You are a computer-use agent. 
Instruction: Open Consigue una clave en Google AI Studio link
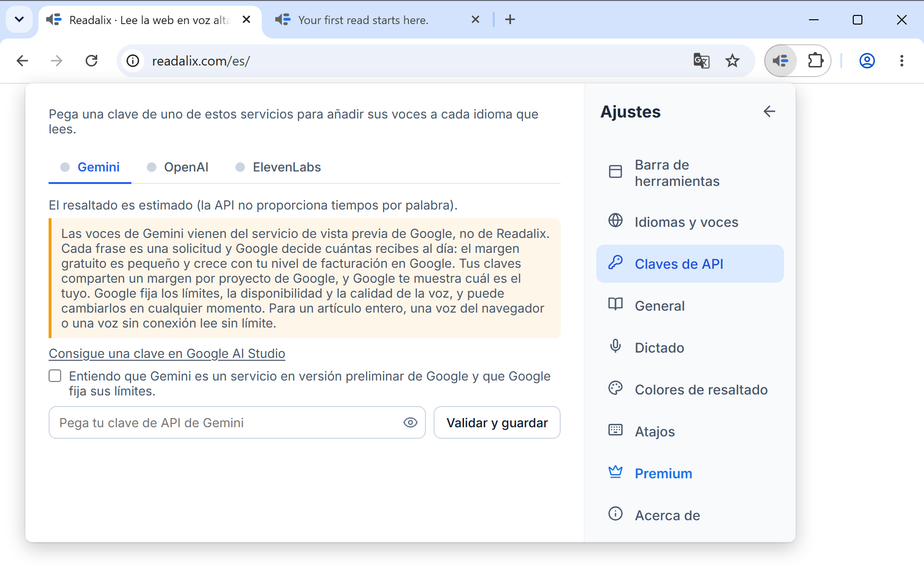[x=167, y=354]
